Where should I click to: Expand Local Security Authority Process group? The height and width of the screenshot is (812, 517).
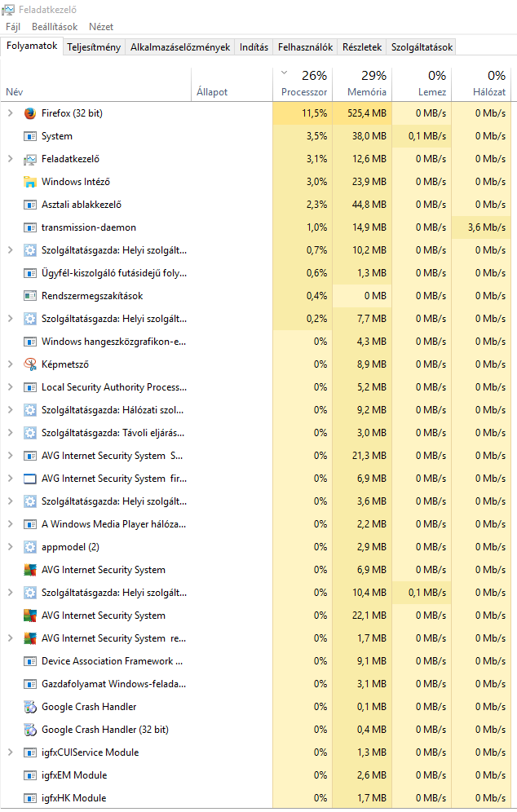tap(10, 386)
